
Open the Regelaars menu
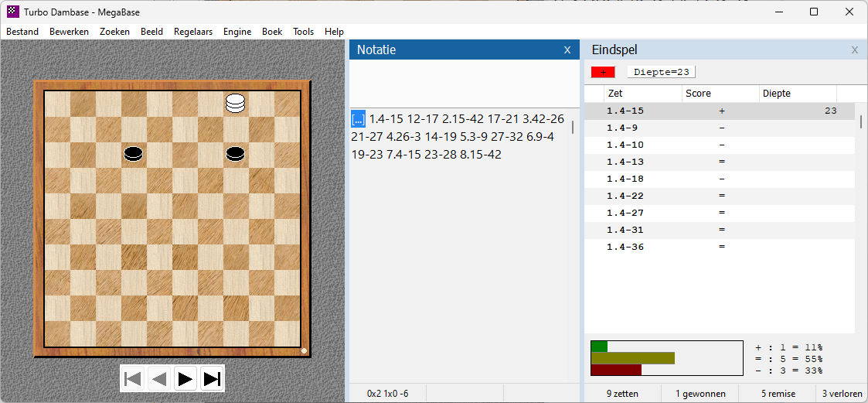pyautogui.click(x=192, y=32)
